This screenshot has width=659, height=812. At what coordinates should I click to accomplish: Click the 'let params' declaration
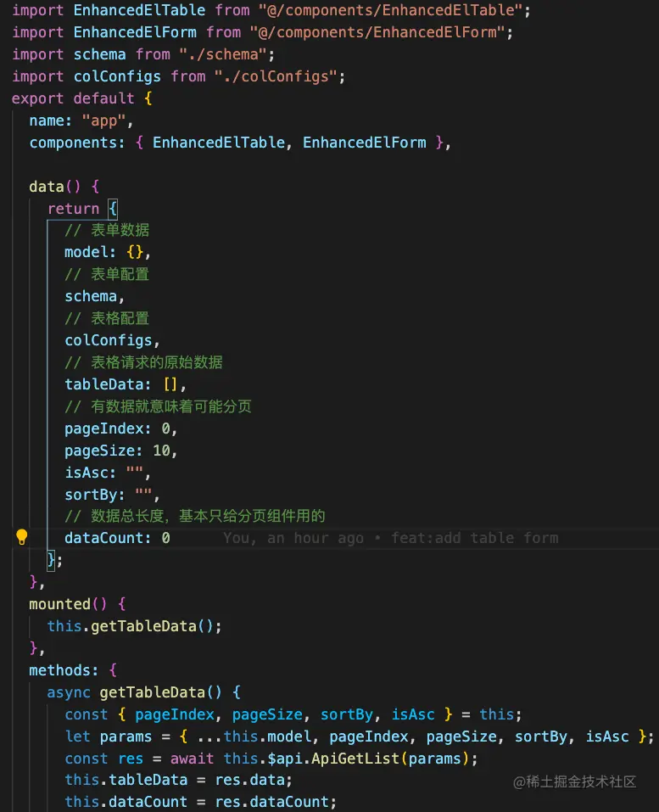(359, 737)
